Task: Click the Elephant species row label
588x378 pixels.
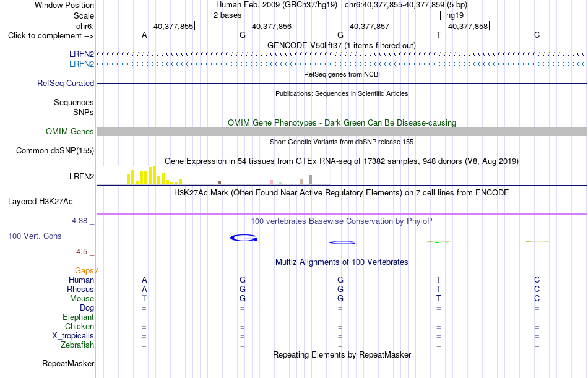Action: tap(78, 317)
